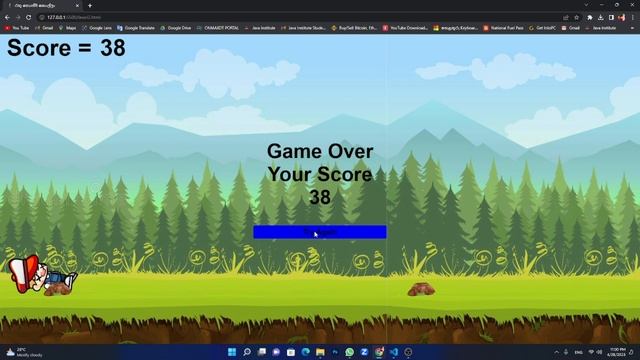Open the Google Translate bookmark
This screenshot has width=640, height=360.
(136, 28)
